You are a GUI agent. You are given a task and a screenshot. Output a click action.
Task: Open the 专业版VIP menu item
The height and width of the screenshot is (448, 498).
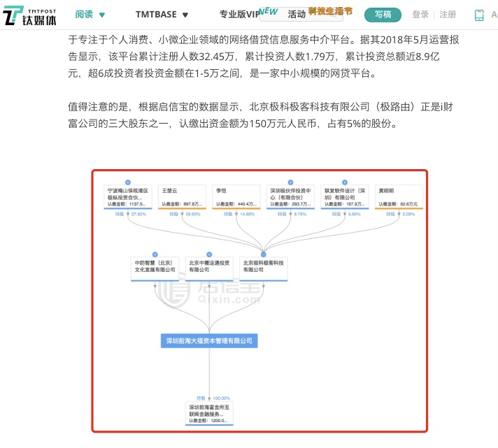click(240, 15)
